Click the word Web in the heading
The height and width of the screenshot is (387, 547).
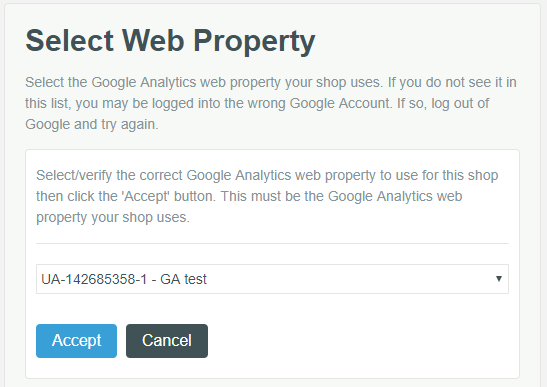[x=153, y=40]
